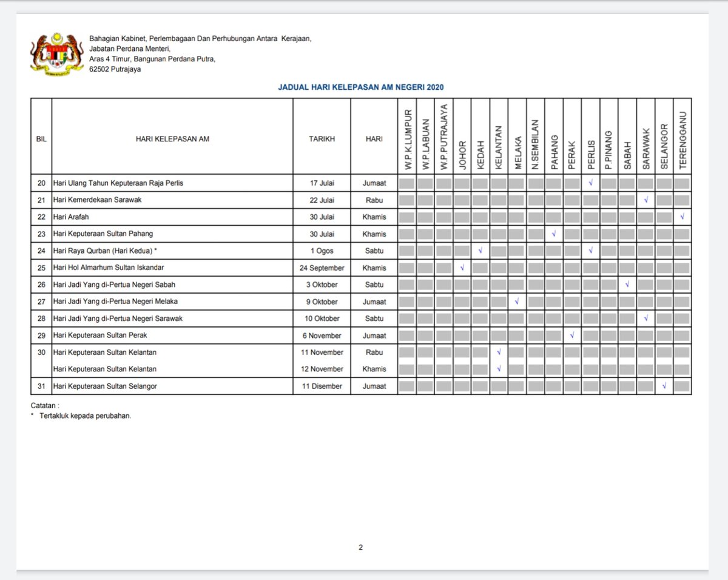Image resolution: width=728 pixels, height=580 pixels.
Task: Click the Pahang checkmark in row 23
Action: coord(554,234)
